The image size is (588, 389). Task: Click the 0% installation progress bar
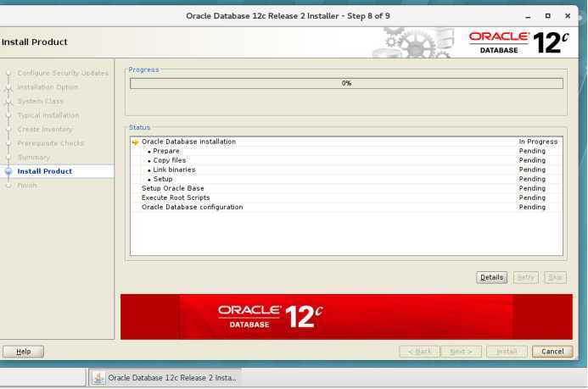(x=346, y=83)
